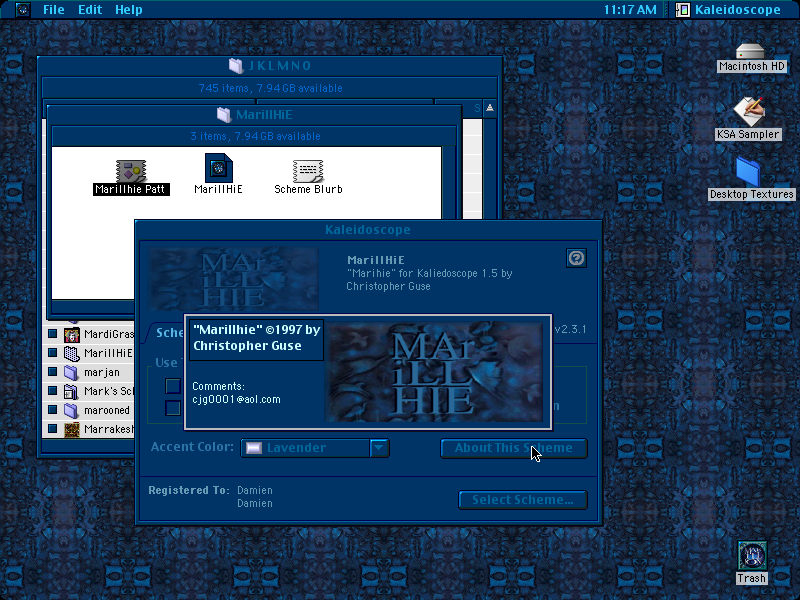Click the "Registered To:" label
The image size is (800, 600).
coord(189,490)
